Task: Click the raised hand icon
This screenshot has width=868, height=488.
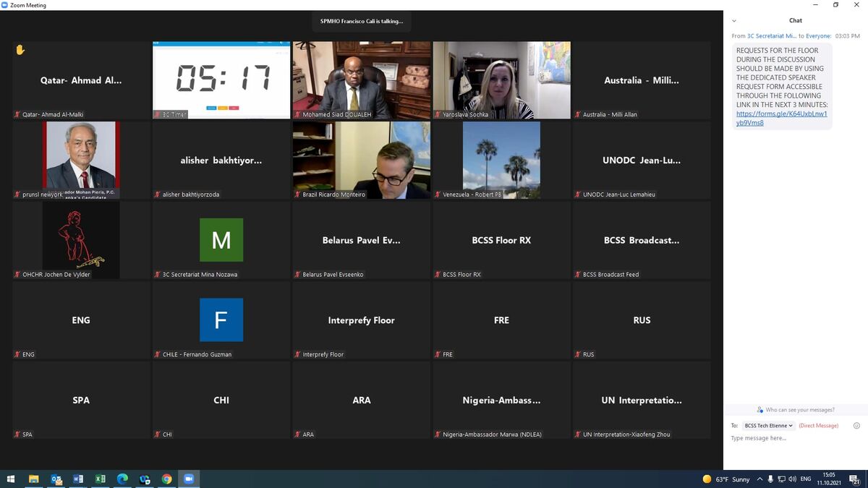Action: (x=20, y=50)
